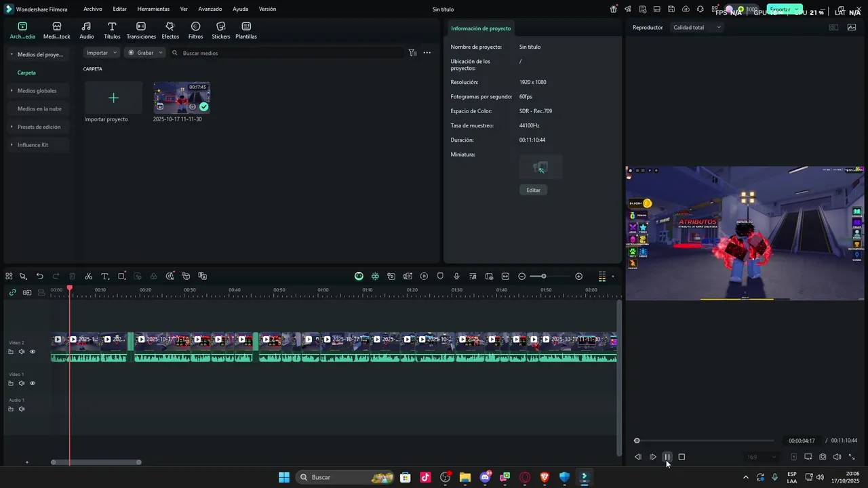The height and width of the screenshot is (488, 868).
Task: Hide the Video 1 track with eye icon
Action: pyautogui.click(x=32, y=383)
